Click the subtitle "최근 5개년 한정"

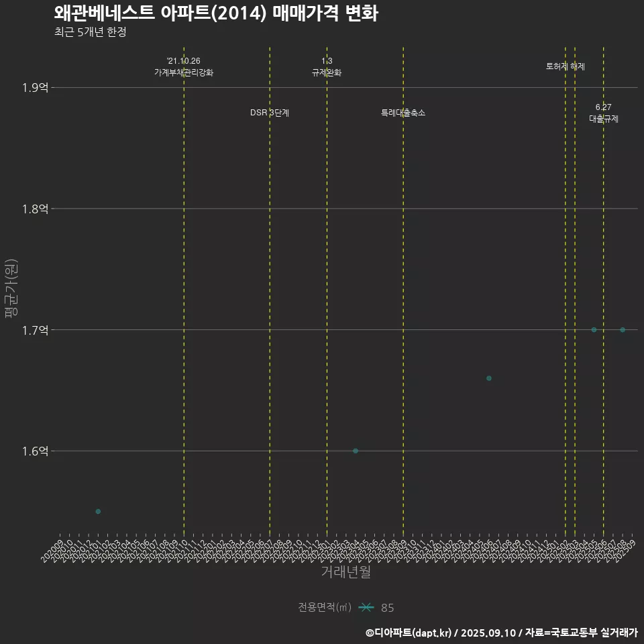(90, 32)
